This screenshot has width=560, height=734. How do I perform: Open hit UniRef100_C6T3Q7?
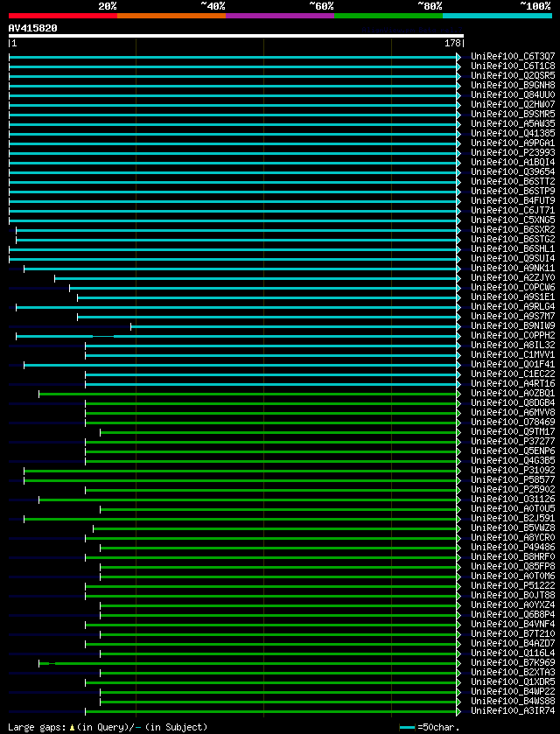(513, 57)
